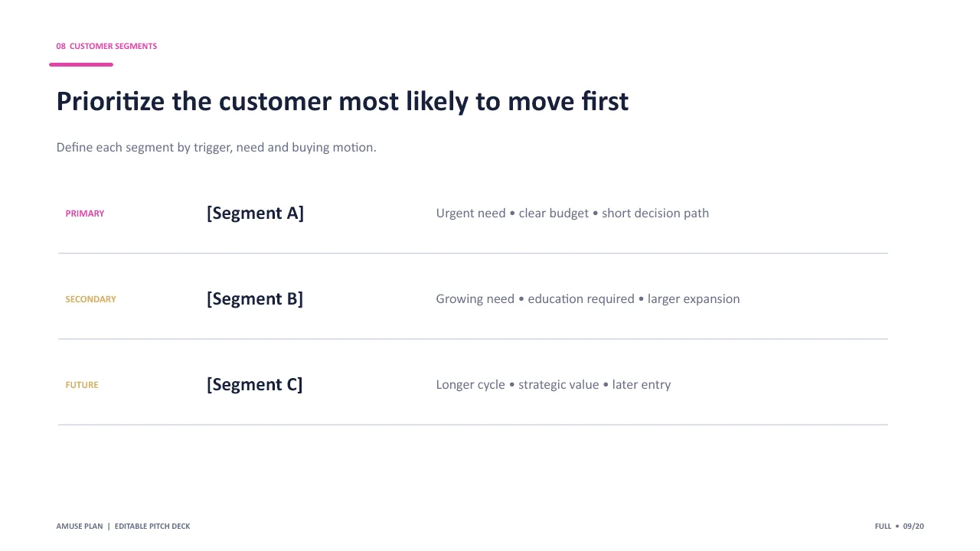
Task: Click the [Segment C] placeholder text
Action: [x=254, y=385]
